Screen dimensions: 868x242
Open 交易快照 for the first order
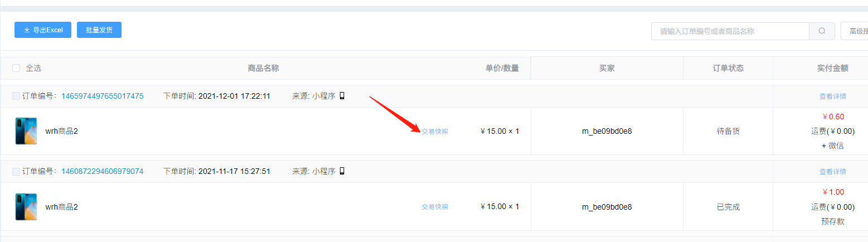(x=435, y=132)
